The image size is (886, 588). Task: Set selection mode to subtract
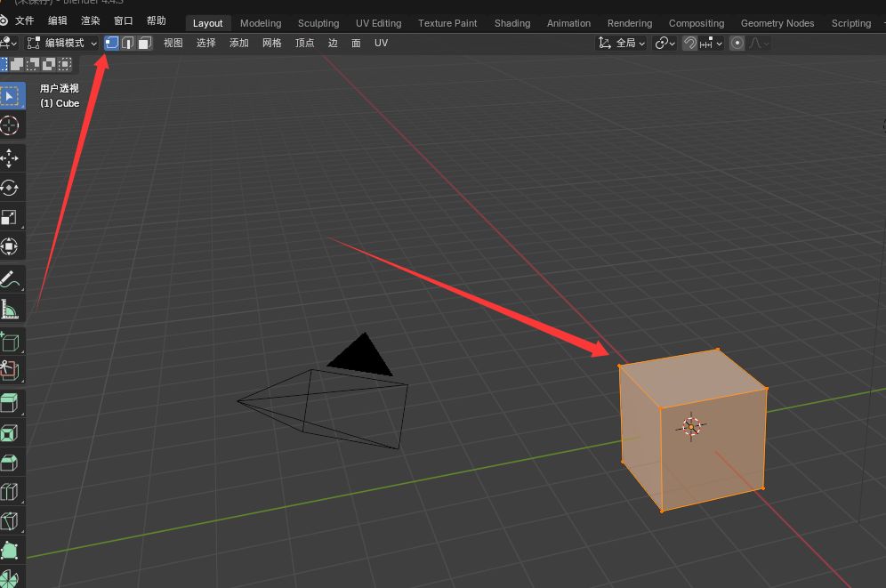[33, 64]
